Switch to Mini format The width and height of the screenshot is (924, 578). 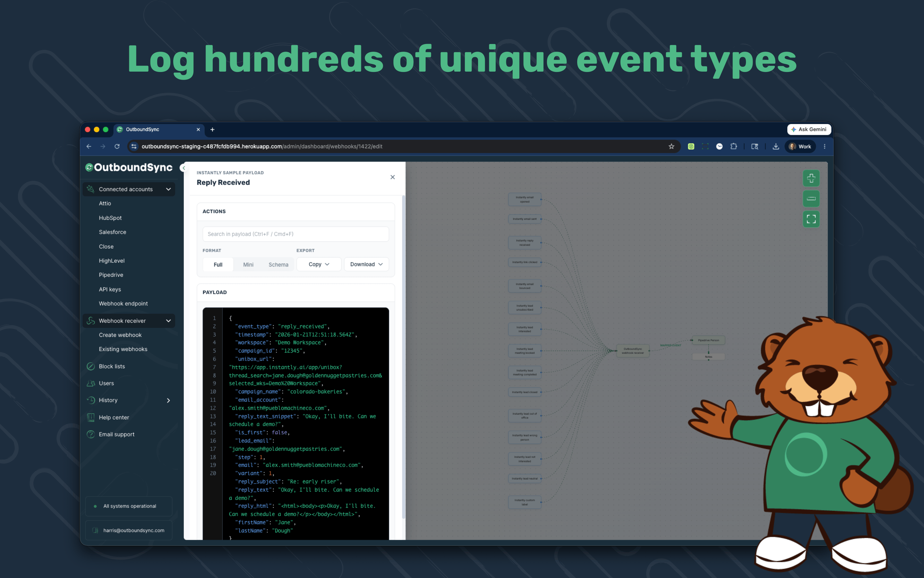click(248, 265)
